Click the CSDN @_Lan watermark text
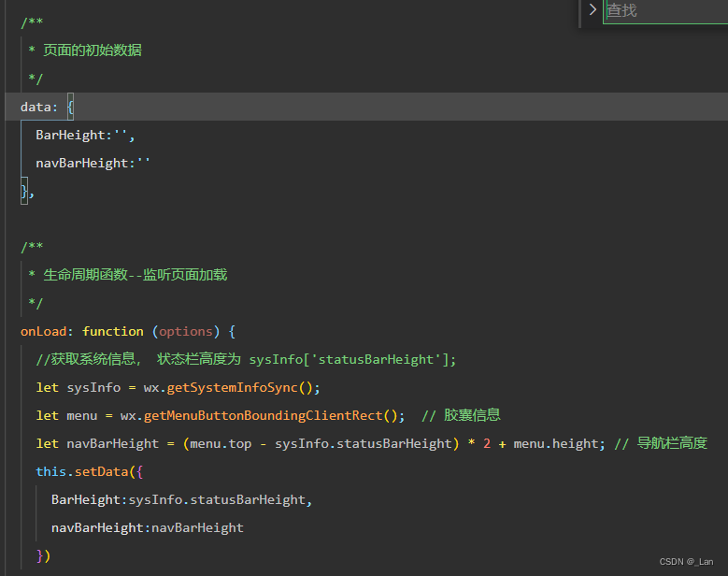 pos(686,561)
